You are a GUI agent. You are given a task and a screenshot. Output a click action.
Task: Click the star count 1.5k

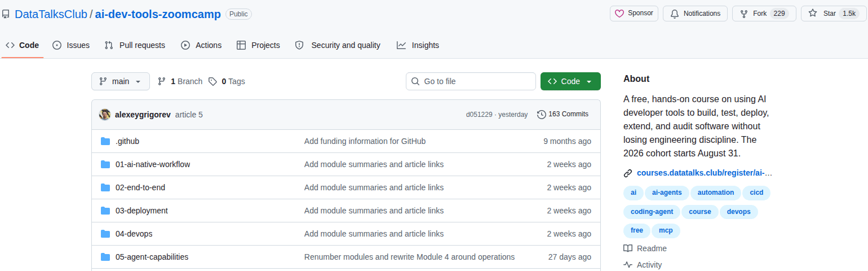[x=849, y=14]
